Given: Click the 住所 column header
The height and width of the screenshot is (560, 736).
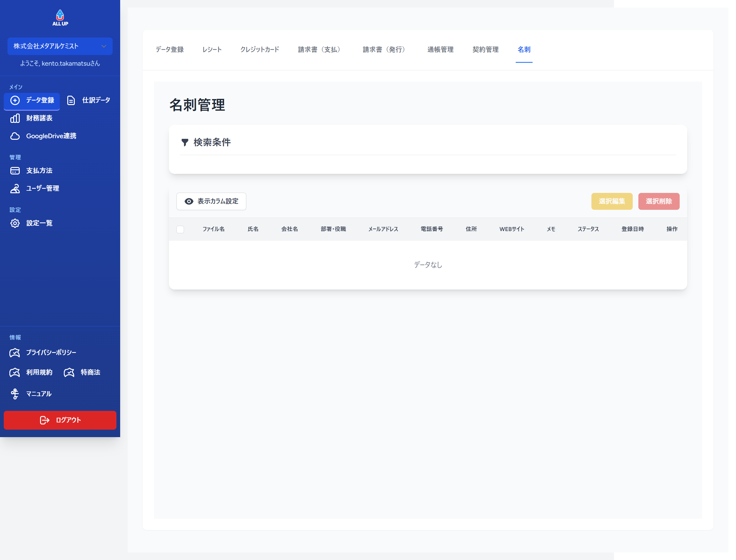Looking at the screenshot, I should (x=471, y=229).
